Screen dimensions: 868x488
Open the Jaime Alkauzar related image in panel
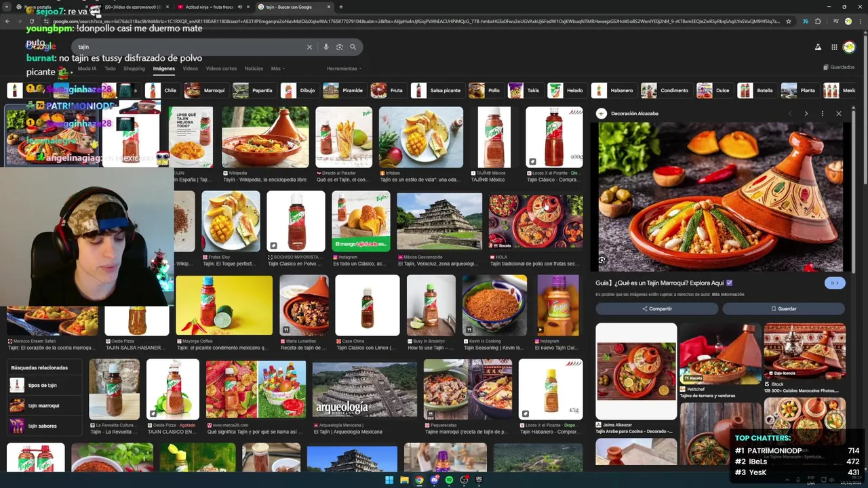pos(636,371)
